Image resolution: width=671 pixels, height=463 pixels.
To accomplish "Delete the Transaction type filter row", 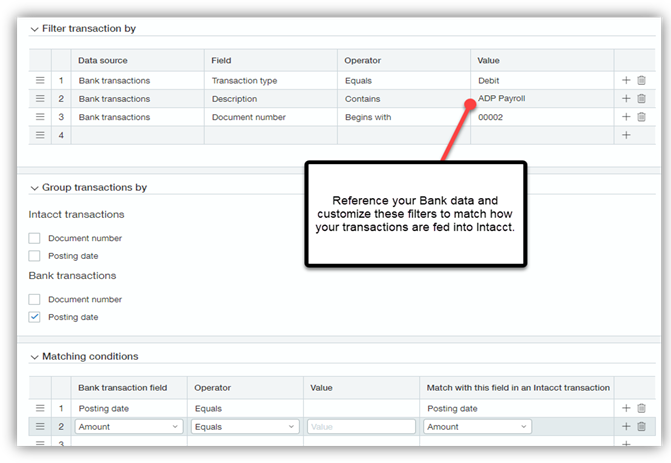I will tap(641, 80).
